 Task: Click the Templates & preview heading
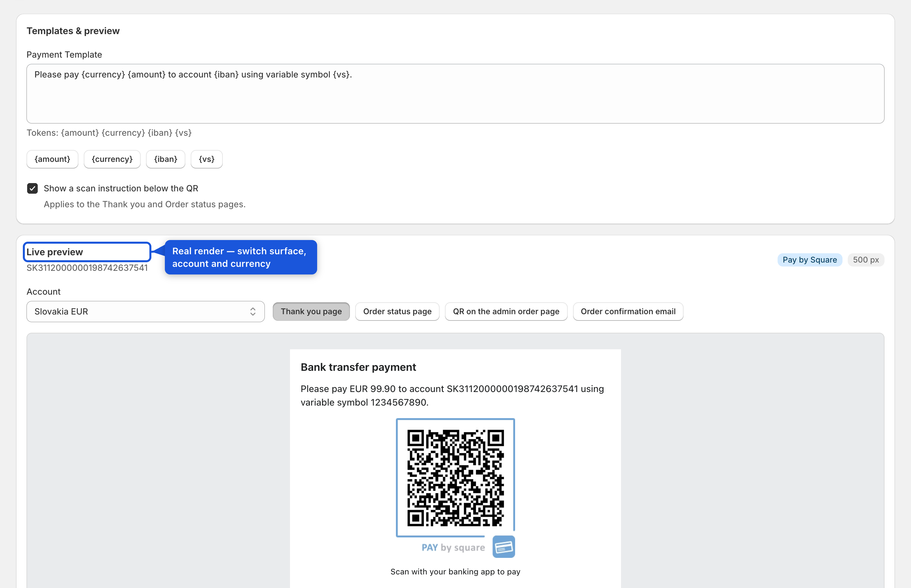click(73, 31)
